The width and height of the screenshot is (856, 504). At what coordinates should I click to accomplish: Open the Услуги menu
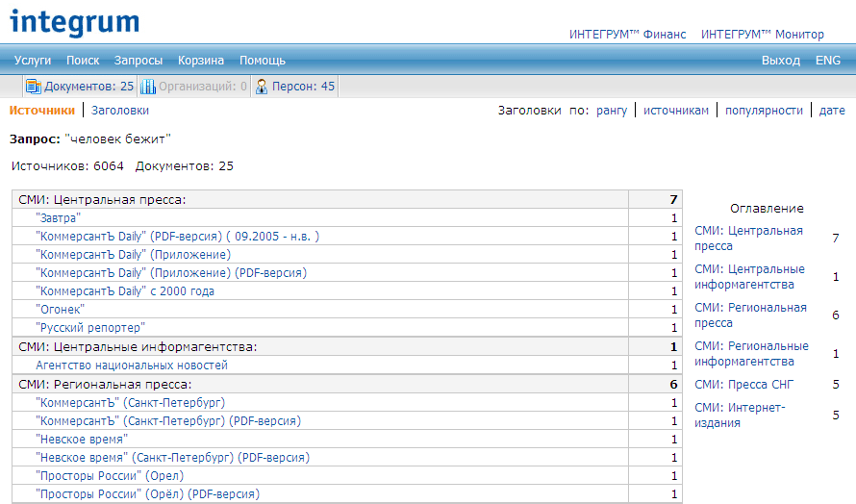pyautogui.click(x=33, y=60)
